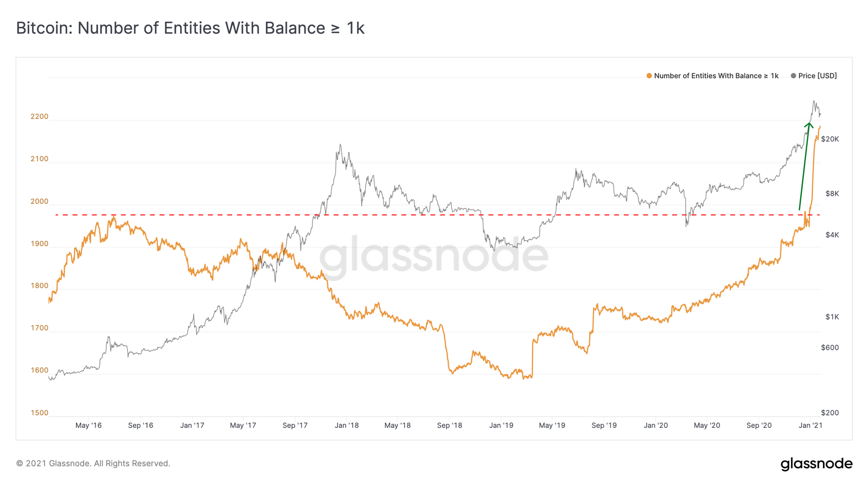The image size is (868, 487).
Task: Click the orange legend dot for Entities
Action: coord(649,76)
